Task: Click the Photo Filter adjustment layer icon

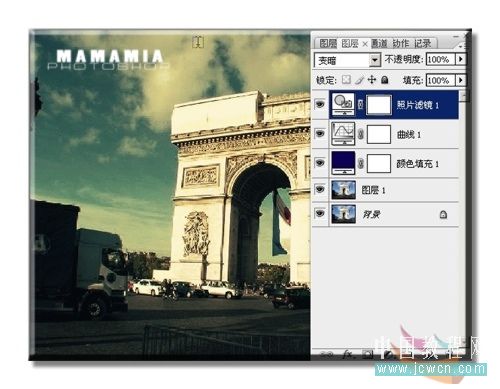Action: pyautogui.click(x=343, y=104)
